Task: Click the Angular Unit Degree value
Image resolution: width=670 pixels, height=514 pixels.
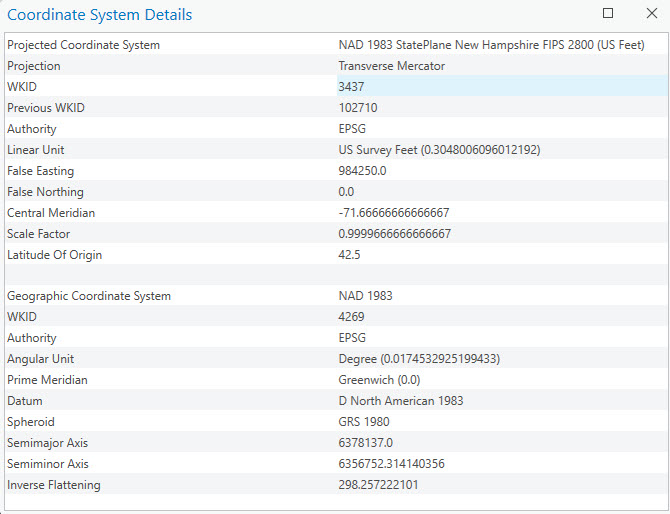Action: 419,358
